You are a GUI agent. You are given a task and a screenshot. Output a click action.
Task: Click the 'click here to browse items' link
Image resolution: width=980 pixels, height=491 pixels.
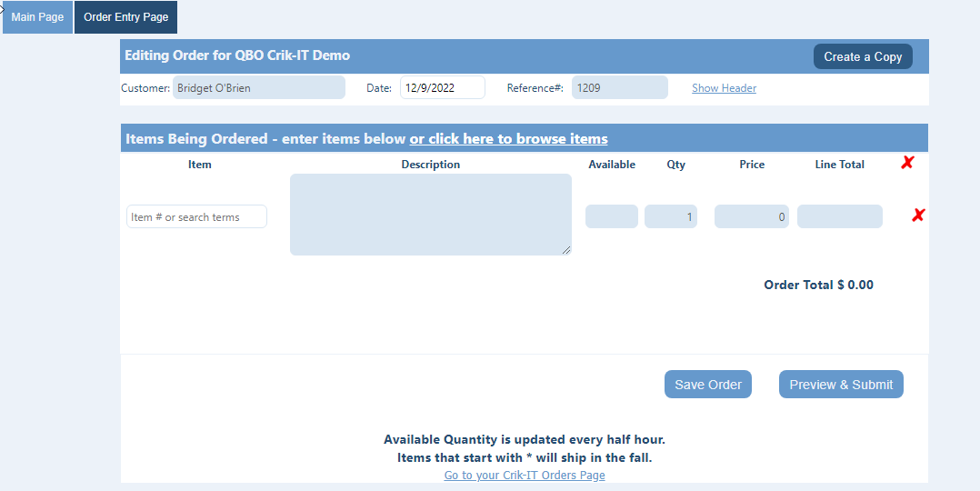pyautogui.click(x=508, y=139)
